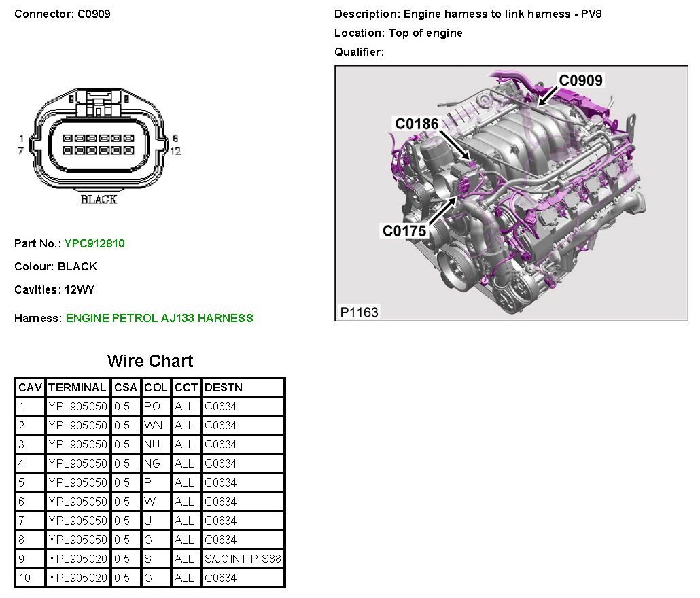This screenshot has height=598, width=700.
Task: Click the YPL905050 terminal in row 1
Action: (x=77, y=406)
